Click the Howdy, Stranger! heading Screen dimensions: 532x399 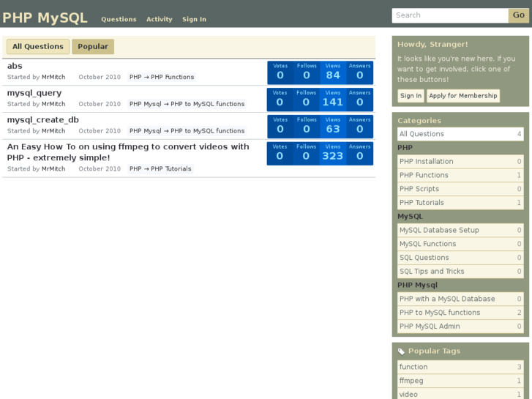[x=432, y=45]
